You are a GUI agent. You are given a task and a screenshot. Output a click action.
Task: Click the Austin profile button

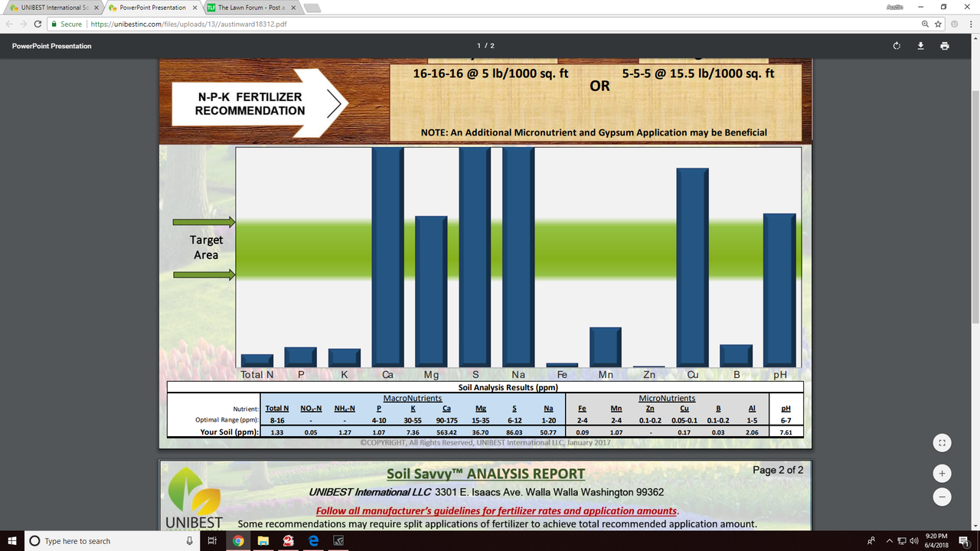click(895, 6)
